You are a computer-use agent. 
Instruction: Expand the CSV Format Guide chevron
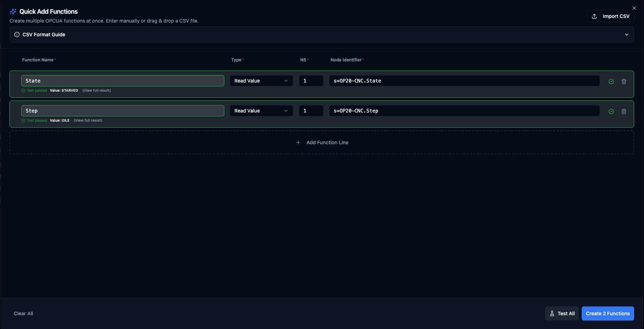pos(626,35)
